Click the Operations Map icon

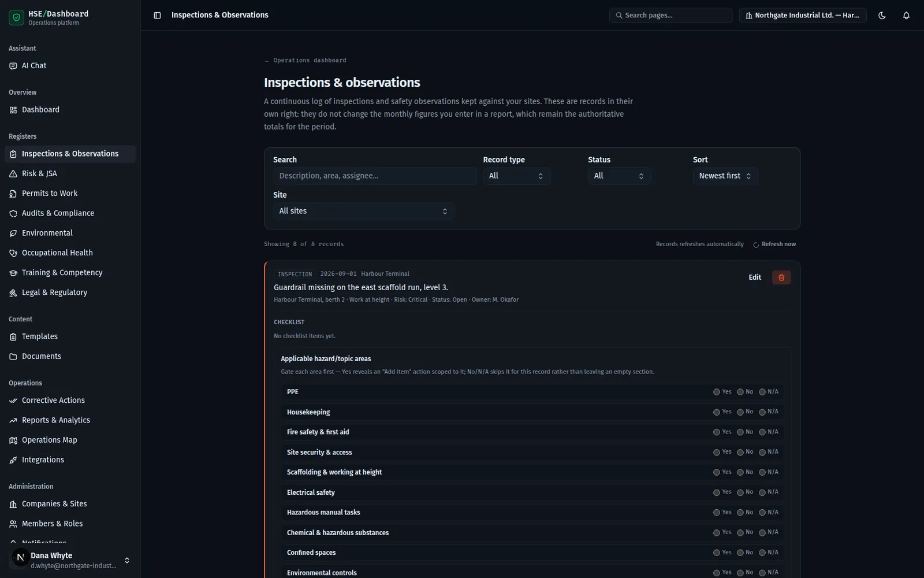tap(13, 440)
